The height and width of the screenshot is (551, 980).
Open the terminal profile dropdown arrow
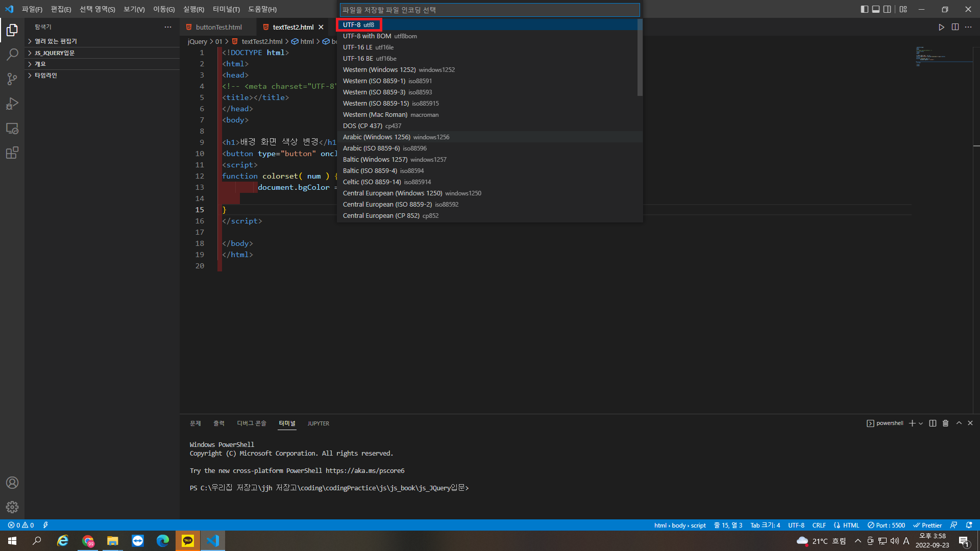[921, 423]
